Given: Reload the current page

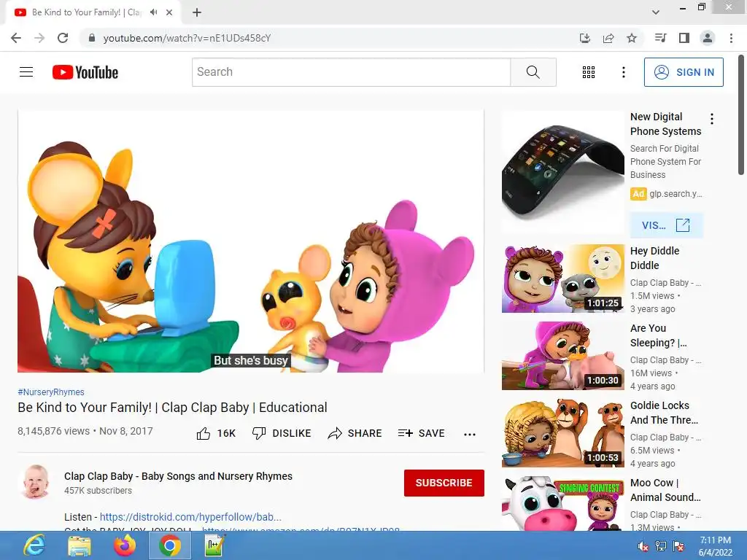Looking at the screenshot, I should pyautogui.click(x=63, y=38).
